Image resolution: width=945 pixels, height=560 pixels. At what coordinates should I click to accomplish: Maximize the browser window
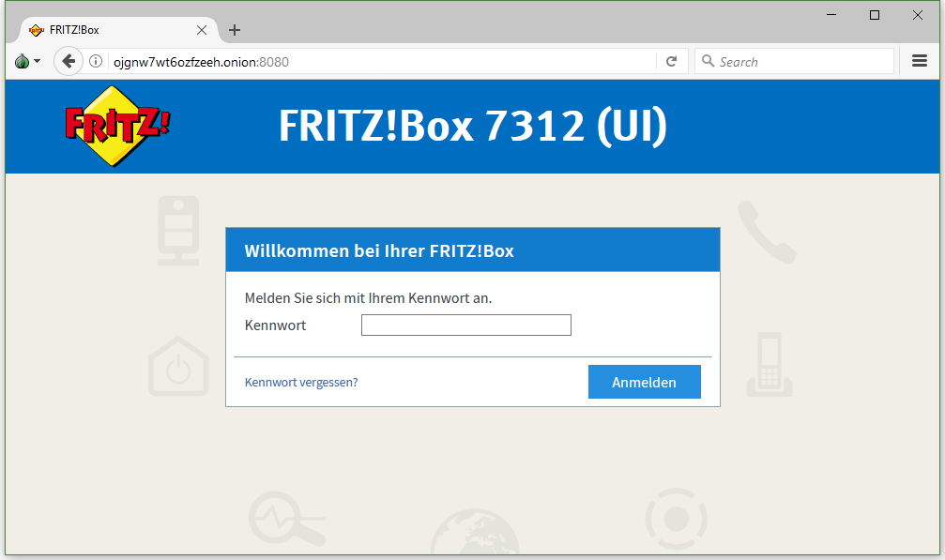pos(875,15)
